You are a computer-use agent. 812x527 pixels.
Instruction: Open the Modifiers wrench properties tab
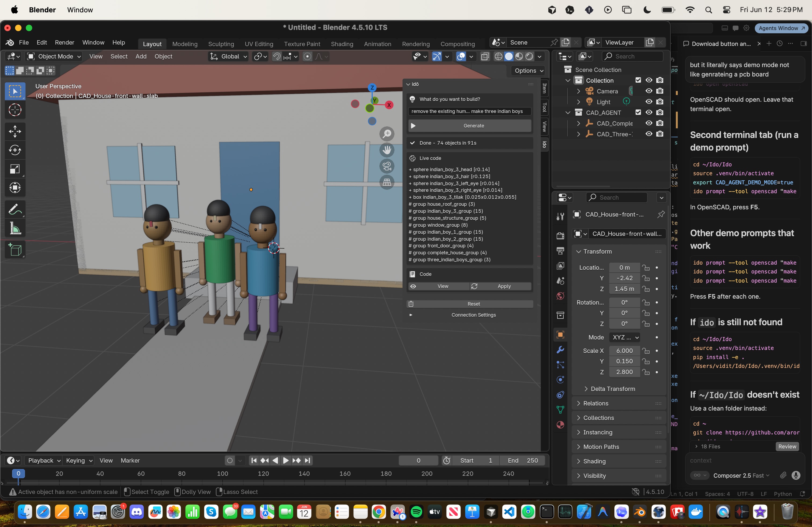pyautogui.click(x=560, y=350)
